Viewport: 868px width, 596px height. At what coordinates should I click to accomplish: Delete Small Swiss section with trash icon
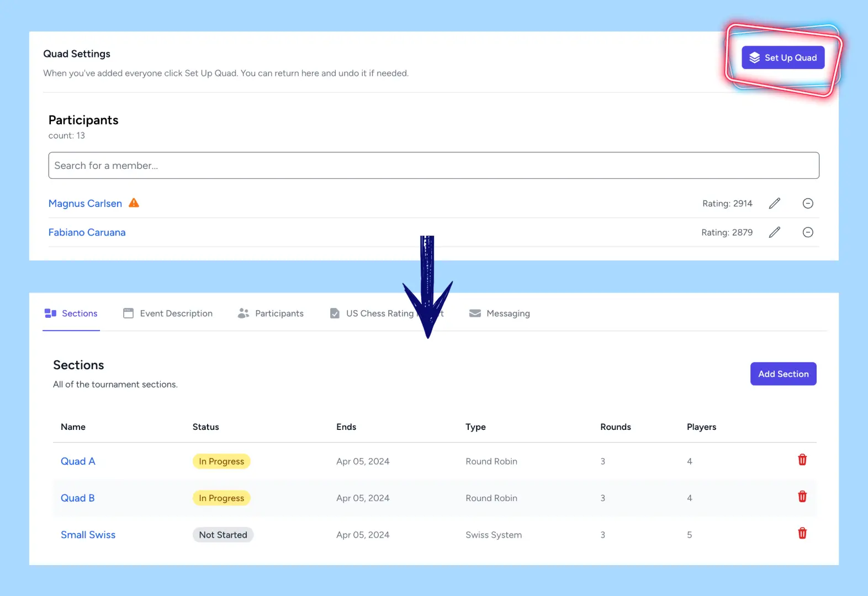pyautogui.click(x=802, y=534)
